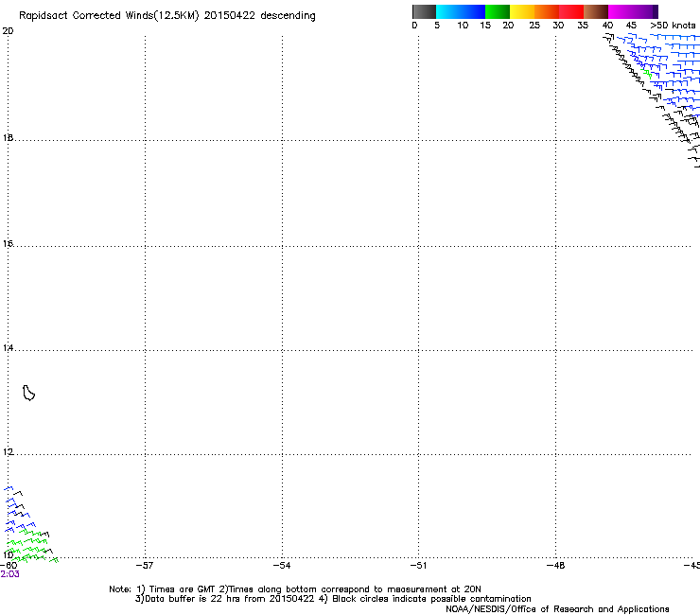This screenshot has height=615, width=700.
Task: Select the orange 25-30 knots color band
Action: (x=547, y=11)
